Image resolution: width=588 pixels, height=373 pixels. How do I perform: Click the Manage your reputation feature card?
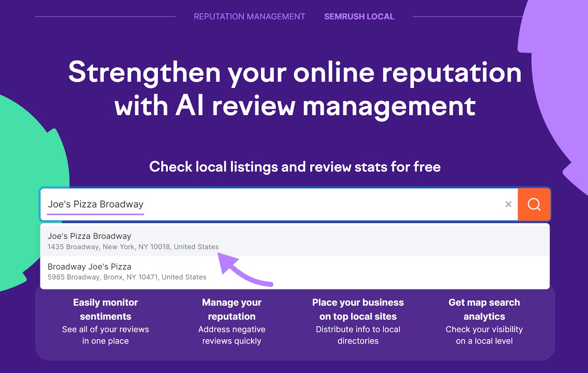point(232,321)
